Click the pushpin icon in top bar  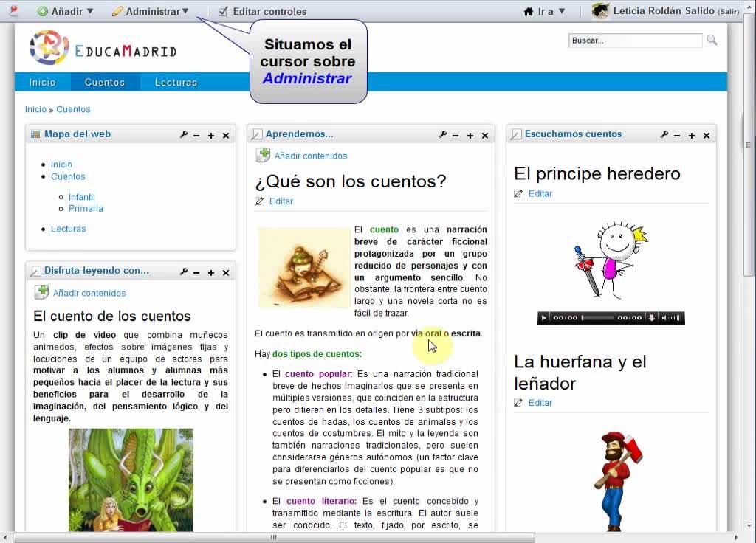click(x=13, y=10)
